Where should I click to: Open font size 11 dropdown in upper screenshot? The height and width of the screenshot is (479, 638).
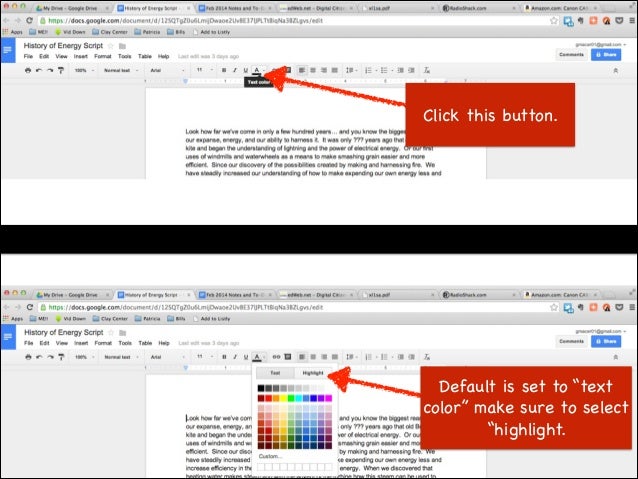pos(205,70)
